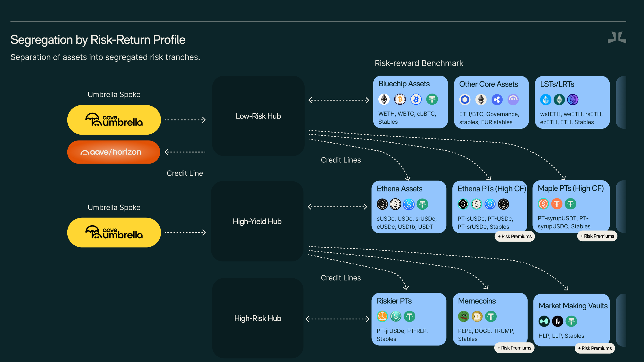Click Risk Premiums badge under Memecoins
Viewport: 644px width, 362px height.
[514, 348]
